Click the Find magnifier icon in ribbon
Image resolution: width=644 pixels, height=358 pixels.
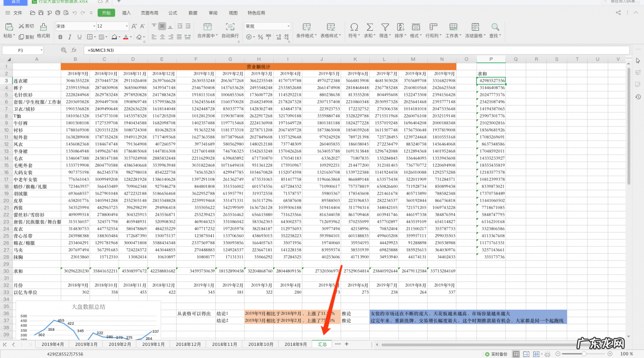tap(495, 27)
